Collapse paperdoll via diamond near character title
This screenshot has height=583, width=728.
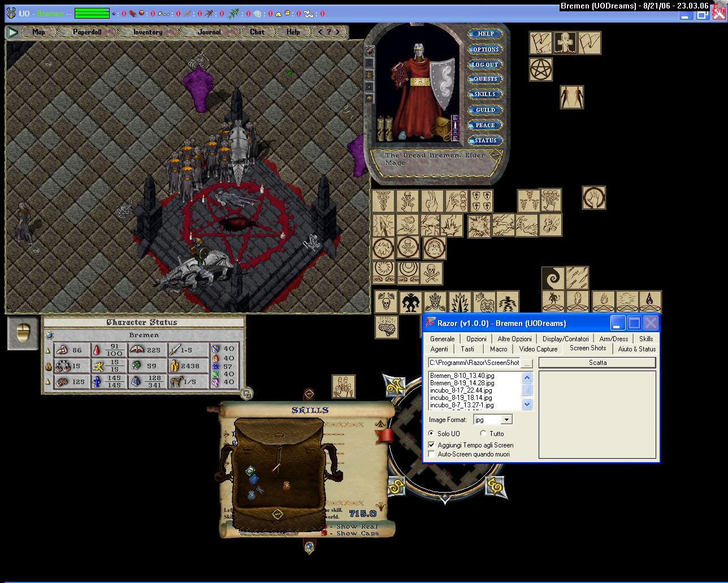[495, 155]
